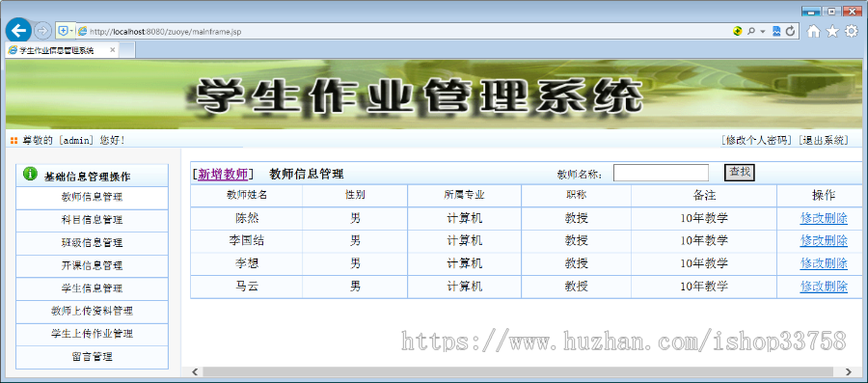Click 修改 in the 马云 row
868x383 pixels.
point(811,287)
